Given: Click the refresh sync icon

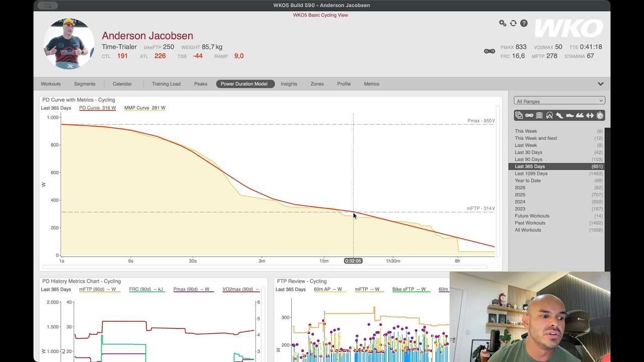Looking at the screenshot, I should [513, 23].
